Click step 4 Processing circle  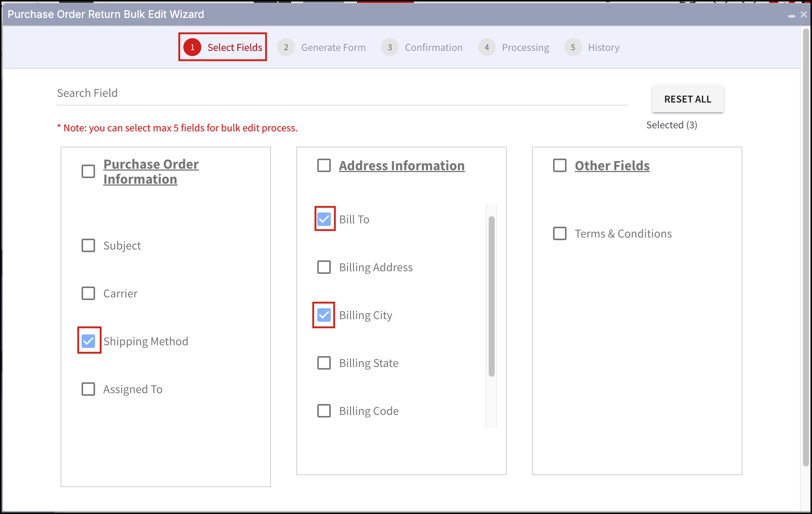486,48
